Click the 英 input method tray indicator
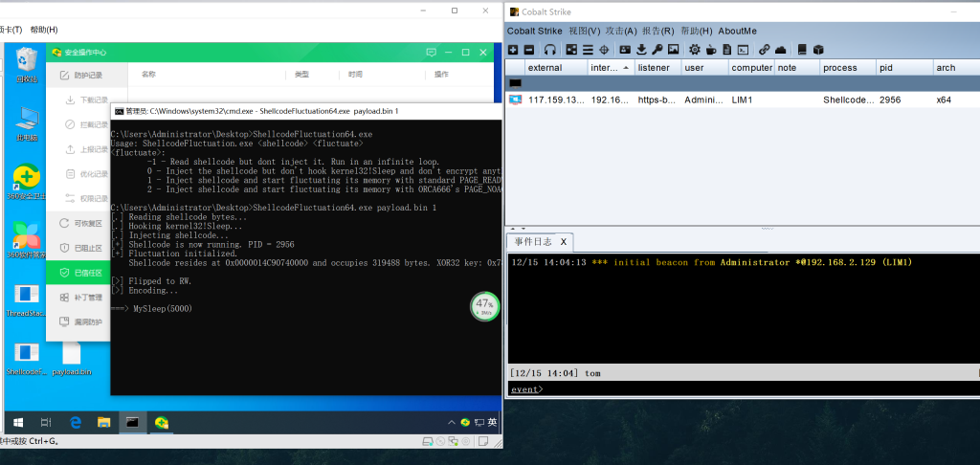 (493, 423)
